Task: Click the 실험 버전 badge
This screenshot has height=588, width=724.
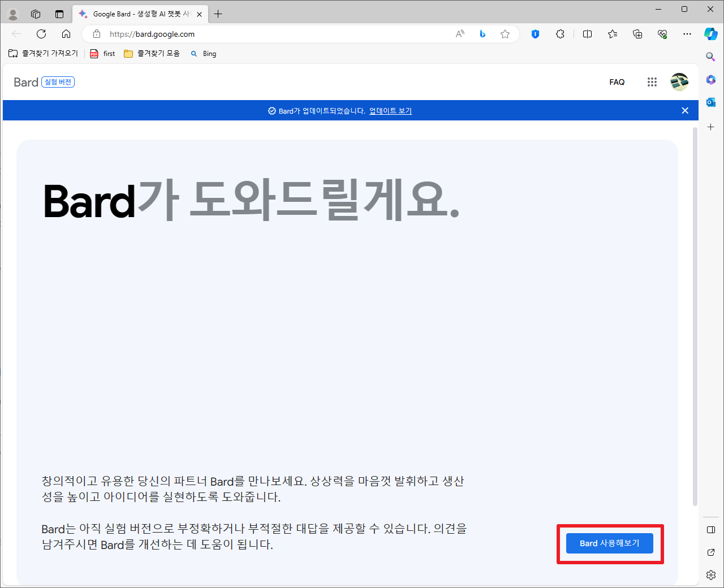Action: pos(58,82)
